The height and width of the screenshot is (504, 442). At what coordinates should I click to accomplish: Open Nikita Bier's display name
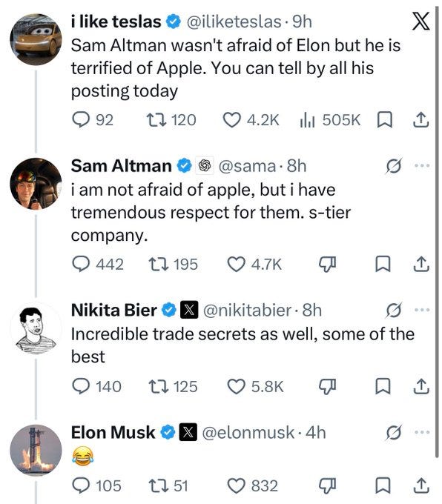click(114, 310)
